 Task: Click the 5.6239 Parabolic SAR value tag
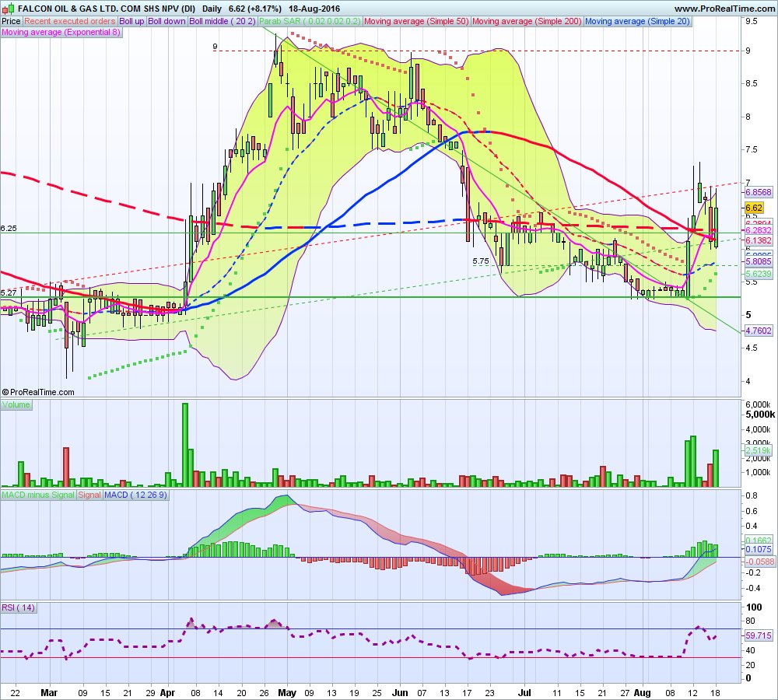(758, 274)
